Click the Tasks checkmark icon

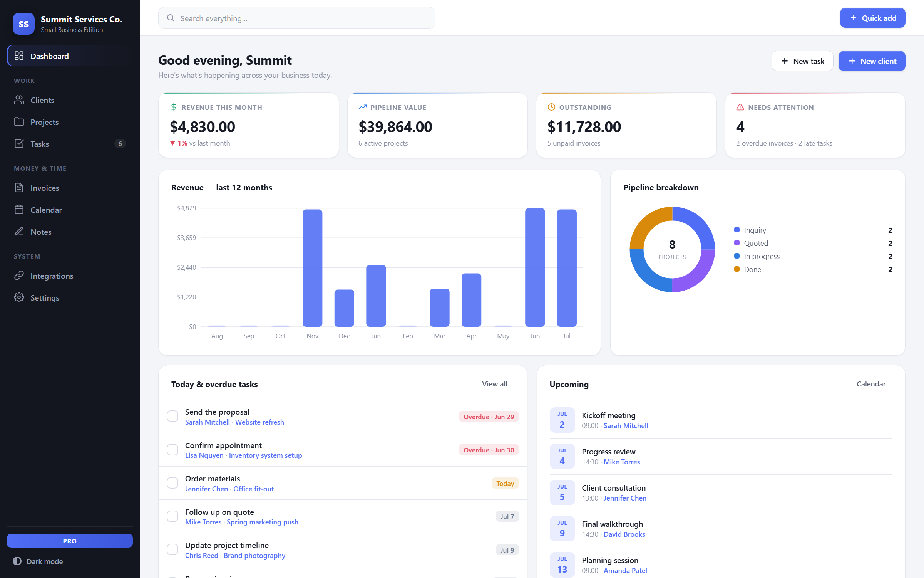point(19,144)
